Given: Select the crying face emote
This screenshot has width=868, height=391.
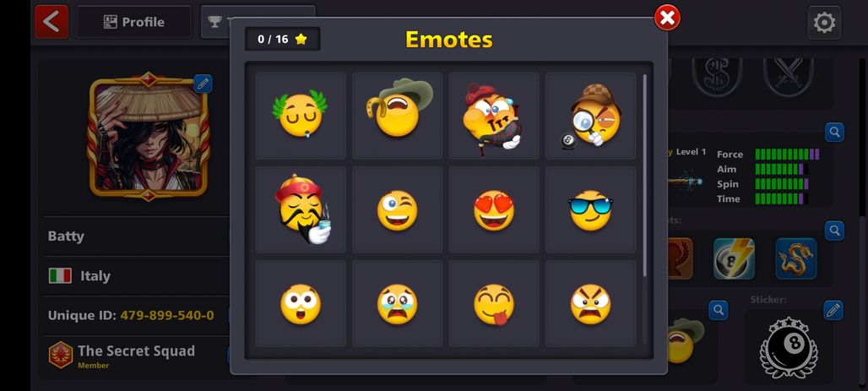Looking at the screenshot, I should [398, 303].
